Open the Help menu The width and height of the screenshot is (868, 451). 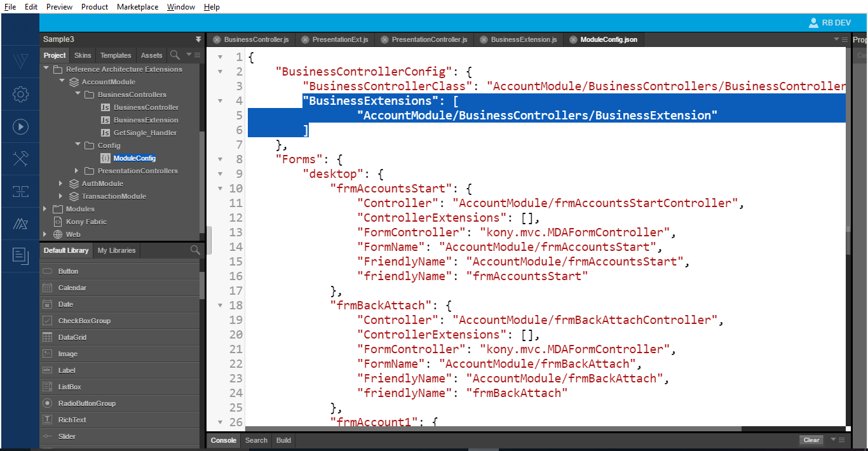212,7
